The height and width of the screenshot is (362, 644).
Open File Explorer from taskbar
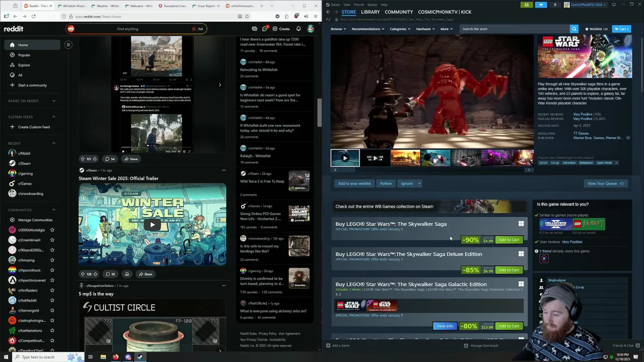pos(103,357)
